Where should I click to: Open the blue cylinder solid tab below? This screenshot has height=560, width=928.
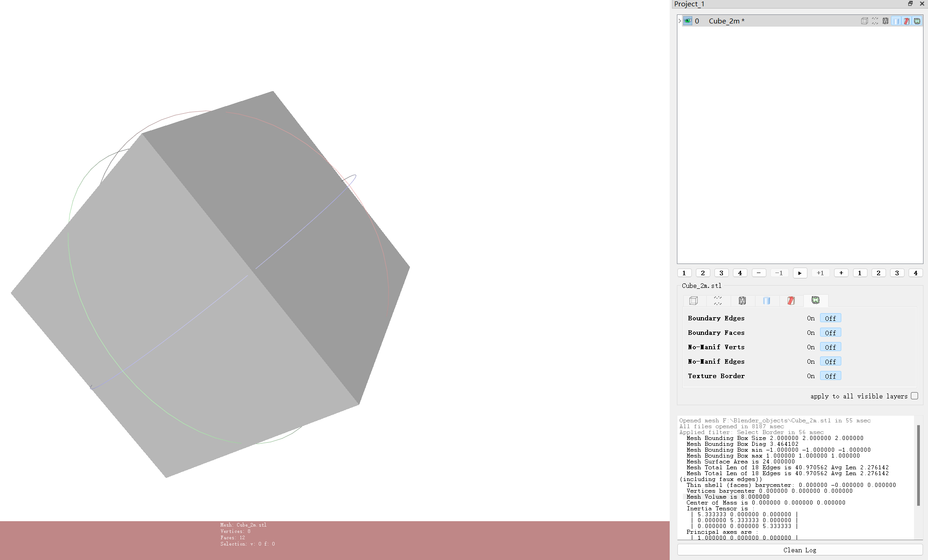[x=766, y=301]
